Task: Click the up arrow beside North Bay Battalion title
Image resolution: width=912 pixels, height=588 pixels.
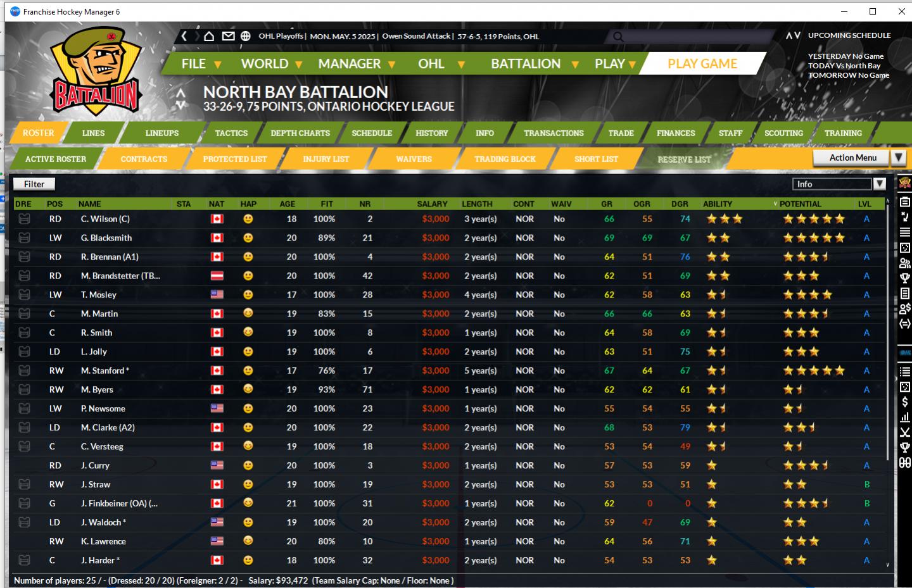Action: [181, 93]
